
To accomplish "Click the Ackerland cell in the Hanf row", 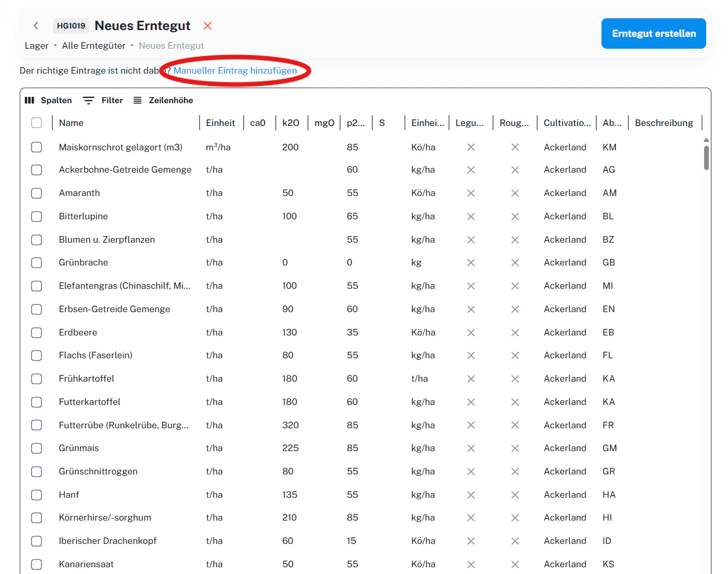I will point(565,495).
